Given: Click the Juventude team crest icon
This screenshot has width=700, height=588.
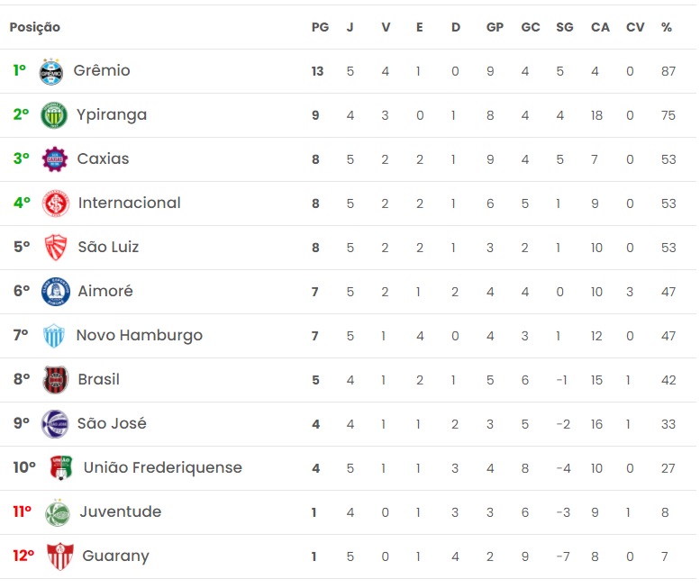Looking at the screenshot, I should pos(57,512).
